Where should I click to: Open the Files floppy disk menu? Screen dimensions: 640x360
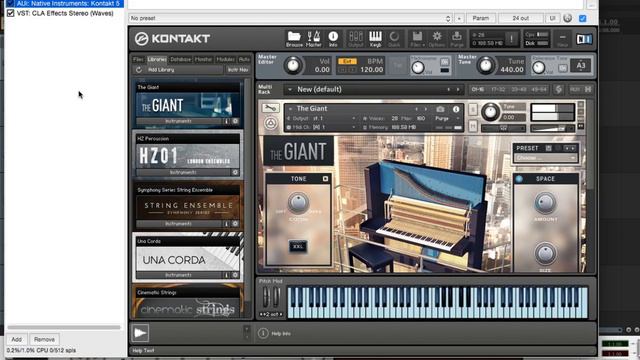pyautogui.click(x=417, y=39)
